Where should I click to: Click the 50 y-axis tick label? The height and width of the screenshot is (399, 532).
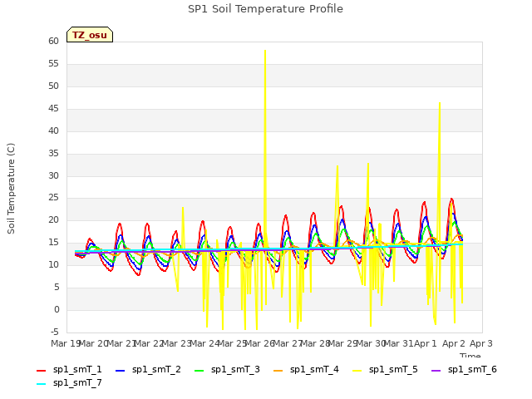[53, 86]
